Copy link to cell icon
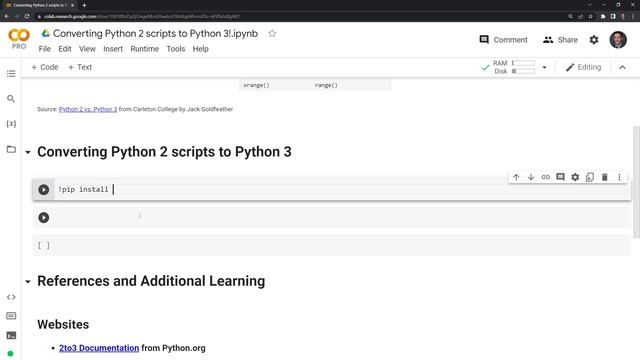Screen dimensions: 640x360 click(x=546, y=177)
